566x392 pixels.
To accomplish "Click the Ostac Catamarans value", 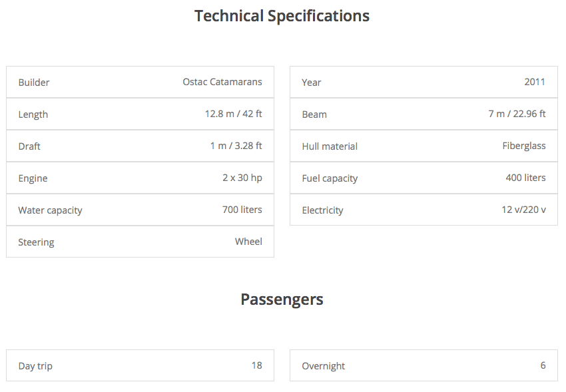I will tap(222, 82).
